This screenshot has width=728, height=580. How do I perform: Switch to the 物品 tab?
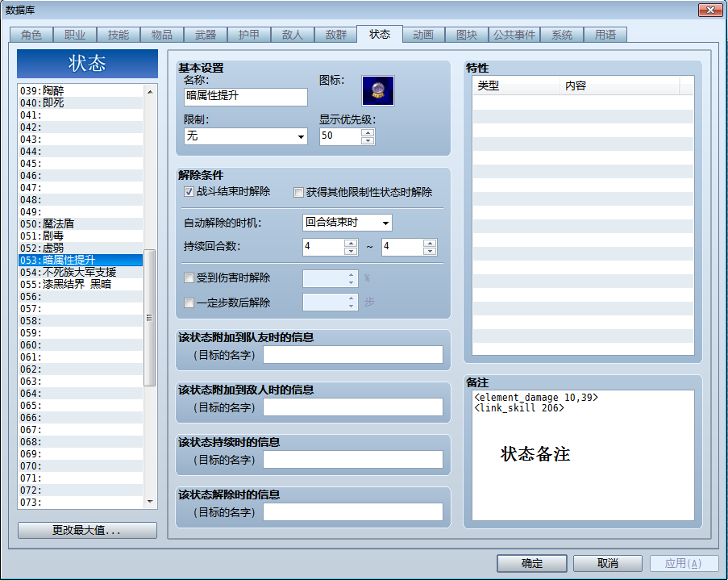[x=161, y=35]
